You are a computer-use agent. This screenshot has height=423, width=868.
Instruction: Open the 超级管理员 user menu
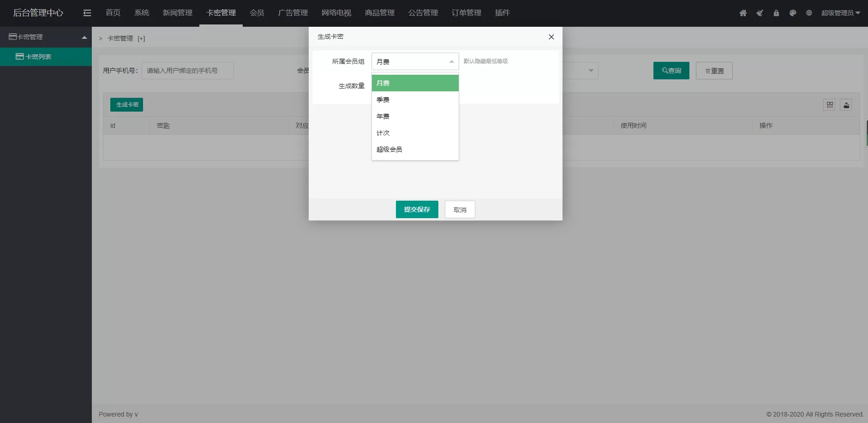click(x=840, y=13)
